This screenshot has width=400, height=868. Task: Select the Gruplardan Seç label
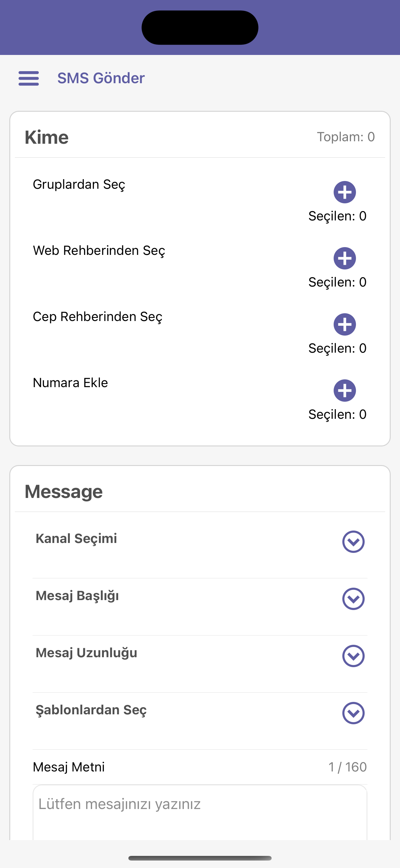[x=79, y=185]
